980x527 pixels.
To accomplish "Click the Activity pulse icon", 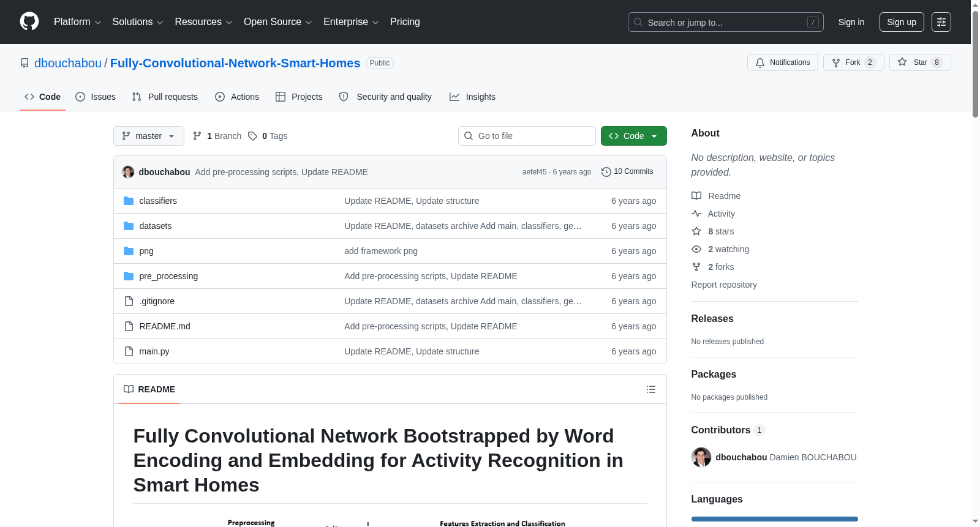I will [x=696, y=214].
